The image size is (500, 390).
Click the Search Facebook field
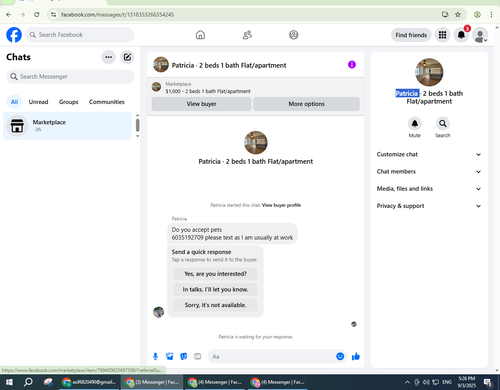coord(80,35)
